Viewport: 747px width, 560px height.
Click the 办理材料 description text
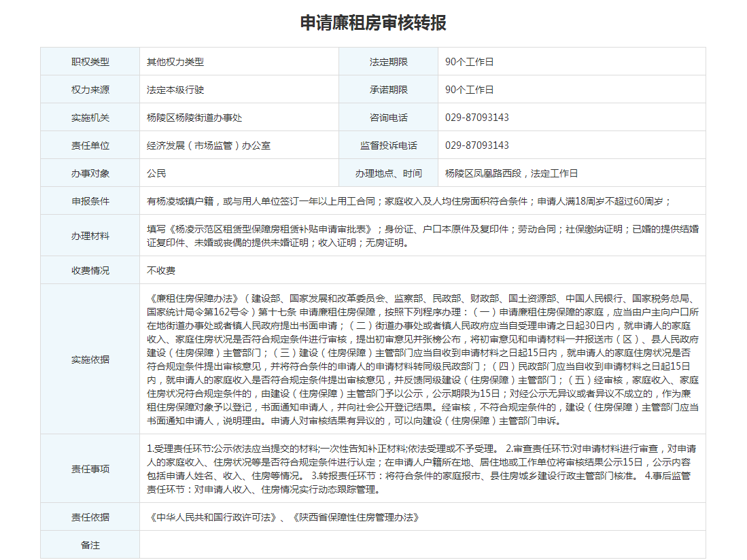tap(422, 236)
